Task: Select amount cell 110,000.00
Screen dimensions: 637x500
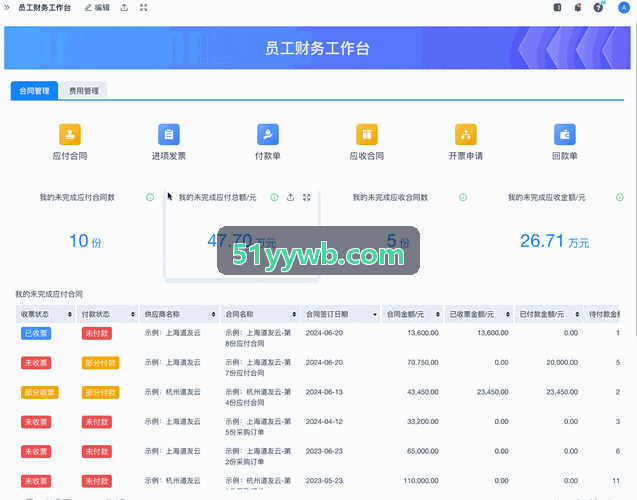Action: coord(421,481)
